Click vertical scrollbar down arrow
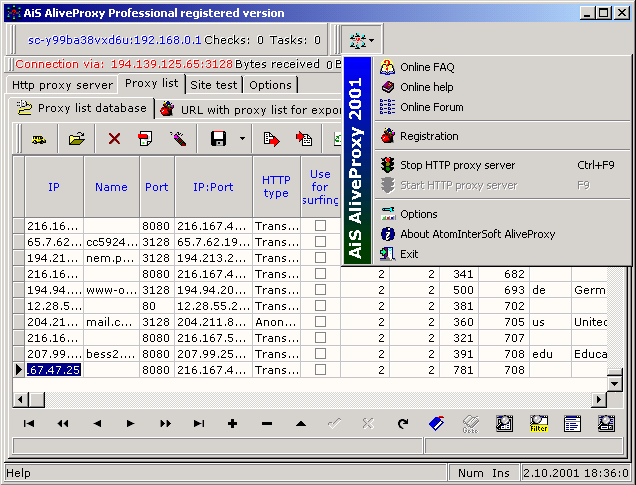The width and height of the screenshot is (636, 485). pyautogui.click(x=615, y=383)
